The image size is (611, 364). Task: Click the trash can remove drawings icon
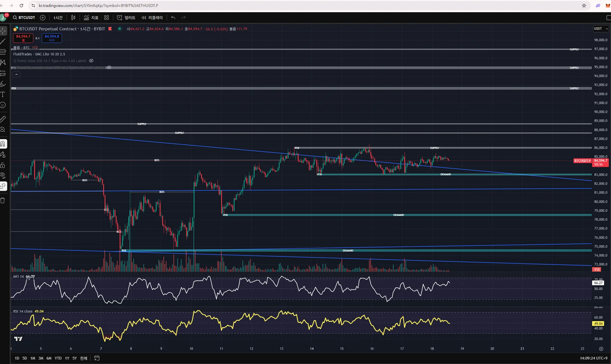tap(3, 200)
